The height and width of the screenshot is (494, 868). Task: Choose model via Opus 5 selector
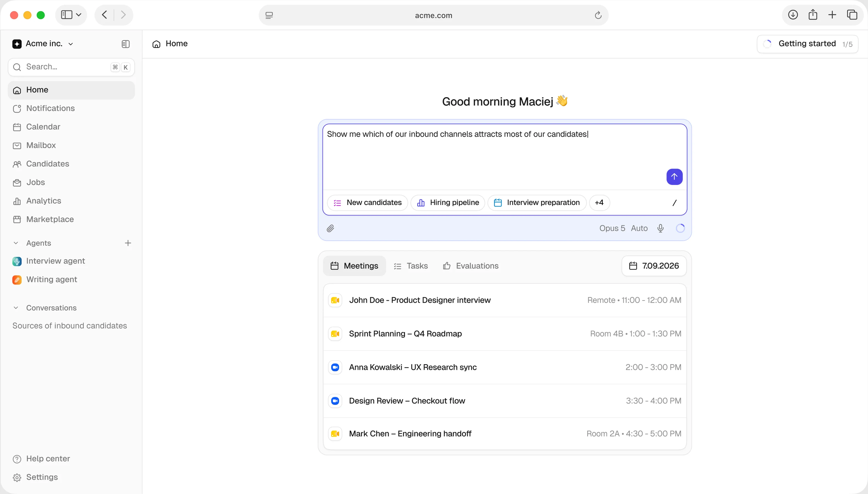point(612,228)
